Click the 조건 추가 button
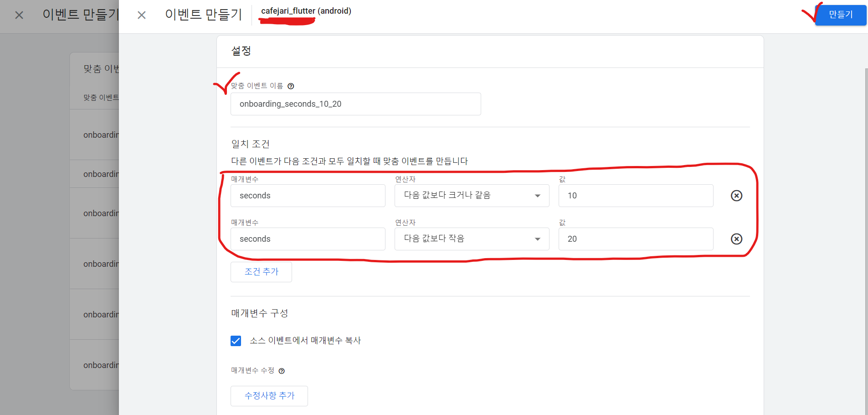 261,272
